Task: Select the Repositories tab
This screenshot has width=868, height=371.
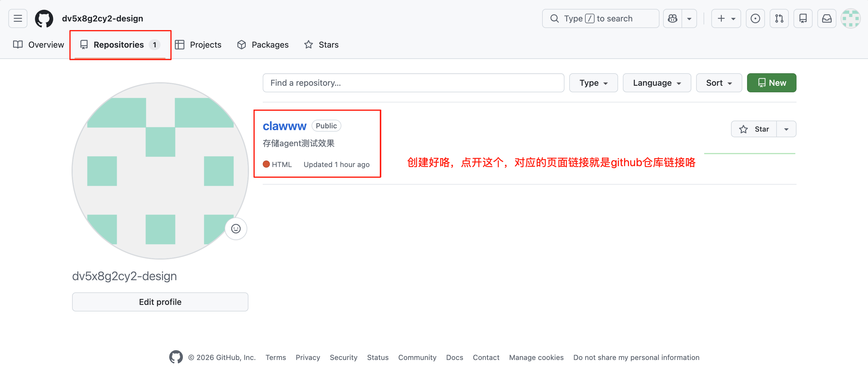Action: pyautogui.click(x=120, y=45)
